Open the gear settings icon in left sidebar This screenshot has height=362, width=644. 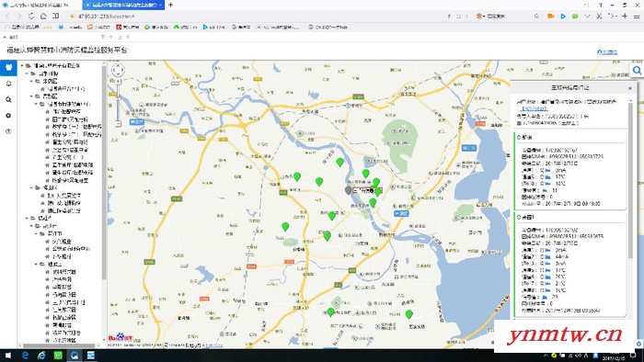(8, 116)
